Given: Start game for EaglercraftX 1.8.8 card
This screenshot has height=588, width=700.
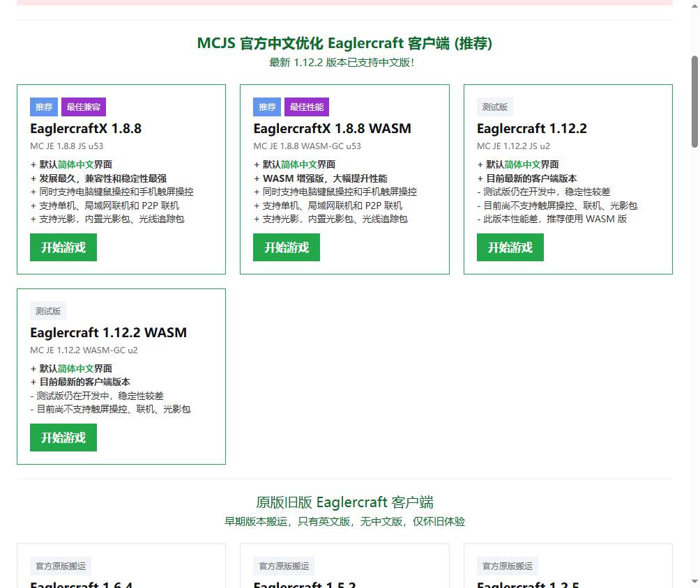Looking at the screenshot, I should click(63, 247).
